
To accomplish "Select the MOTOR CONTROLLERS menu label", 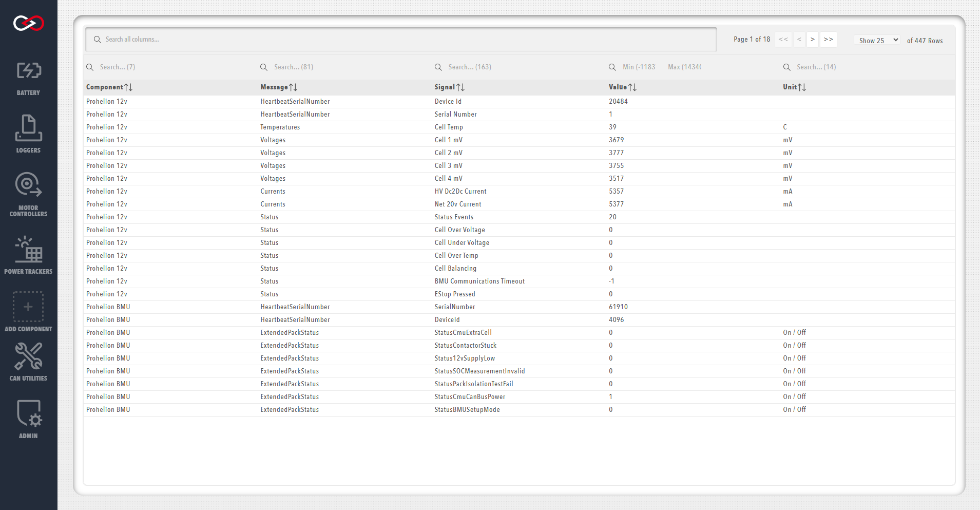I will pyautogui.click(x=28, y=211).
